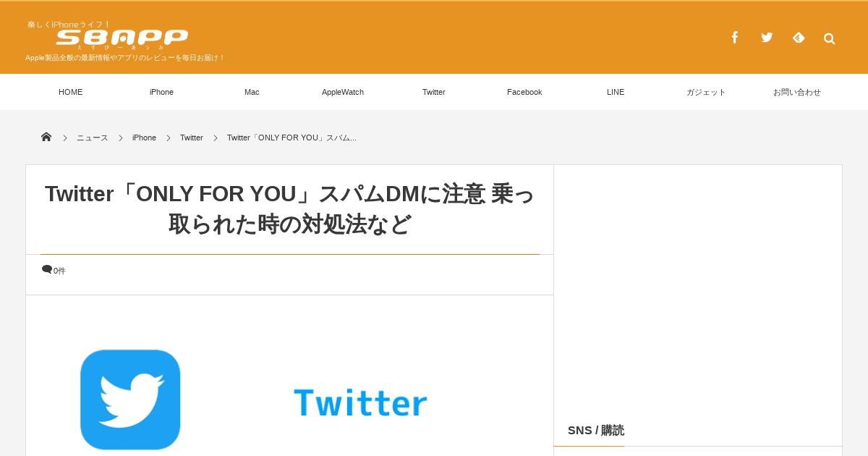The image size is (868, 456).
Task: Open the SBAPP Facebook page icon
Action: tap(734, 38)
